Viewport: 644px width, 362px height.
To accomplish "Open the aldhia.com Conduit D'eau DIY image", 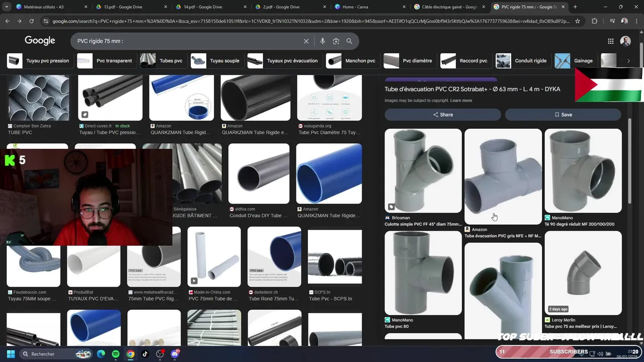I will (259, 173).
